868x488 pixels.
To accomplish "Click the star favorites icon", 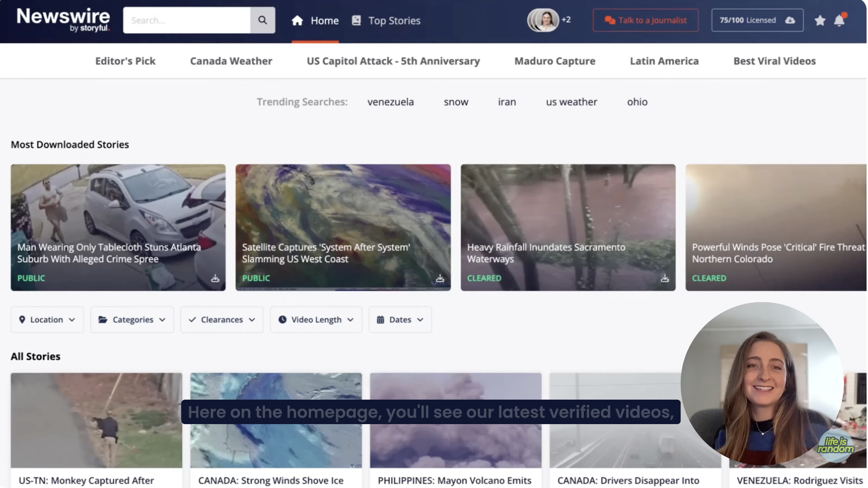I will tap(819, 21).
